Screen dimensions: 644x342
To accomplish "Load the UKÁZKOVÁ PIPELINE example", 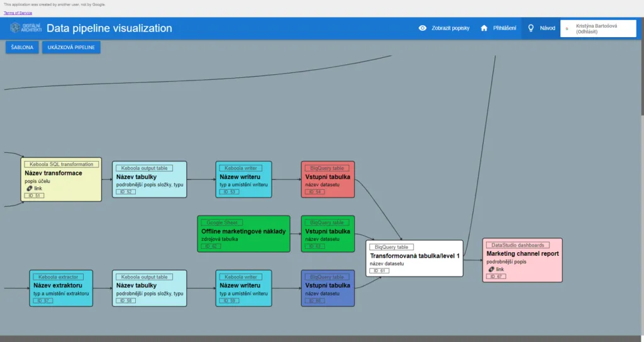I will pyautogui.click(x=71, y=47).
